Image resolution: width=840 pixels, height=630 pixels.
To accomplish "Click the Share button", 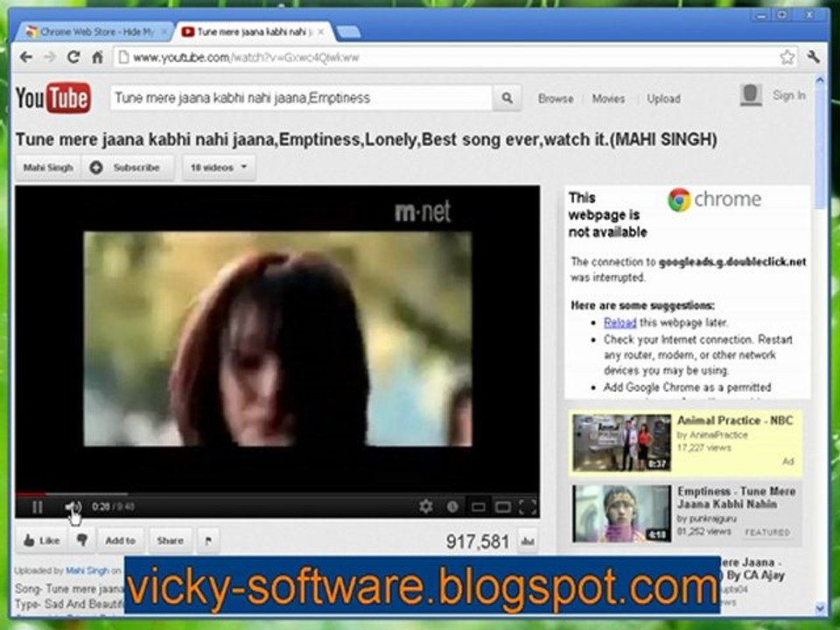I will pos(170,541).
